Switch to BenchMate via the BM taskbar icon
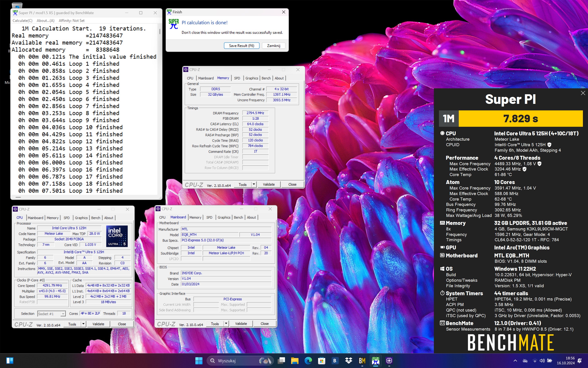The width and height of the screenshot is (588, 368). click(x=362, y=360)
